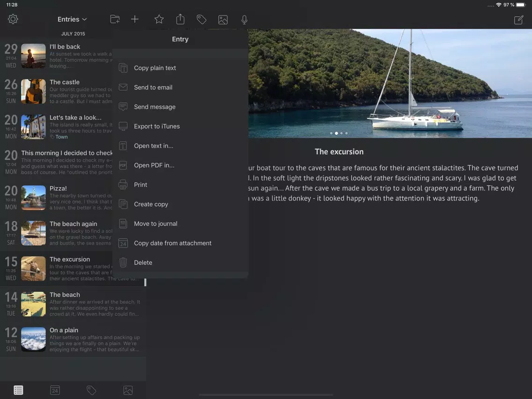Click the Create copy document icon
This screenshot has height=399, width=532.
click(123, 204)
